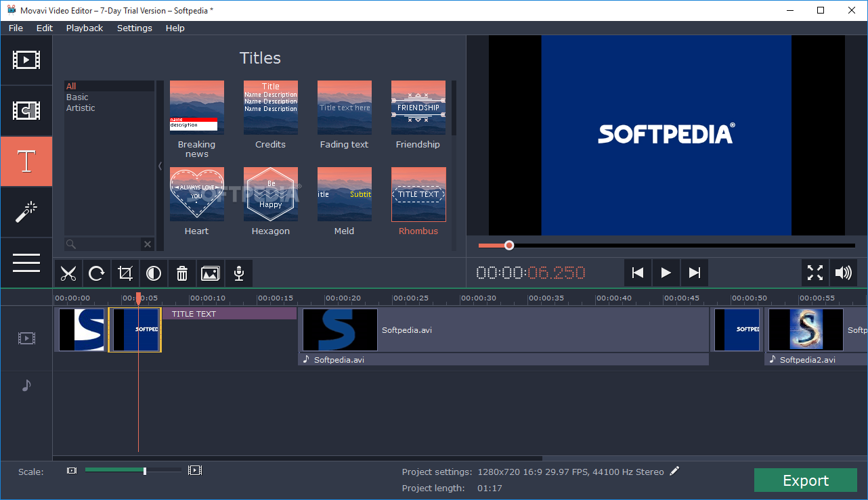Open the Playback menu
The image size is (868, 500).
click(x=85, y=28)
